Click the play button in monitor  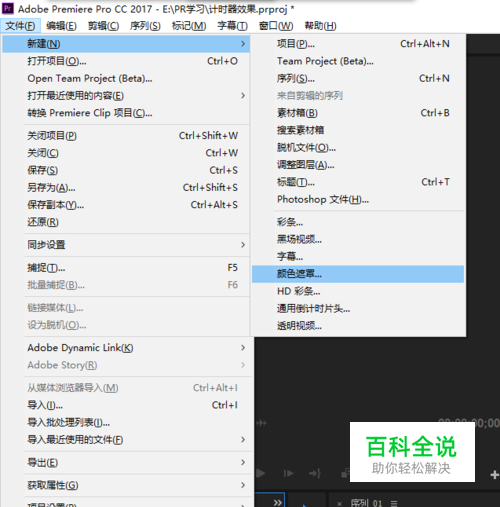coord(261,473)
